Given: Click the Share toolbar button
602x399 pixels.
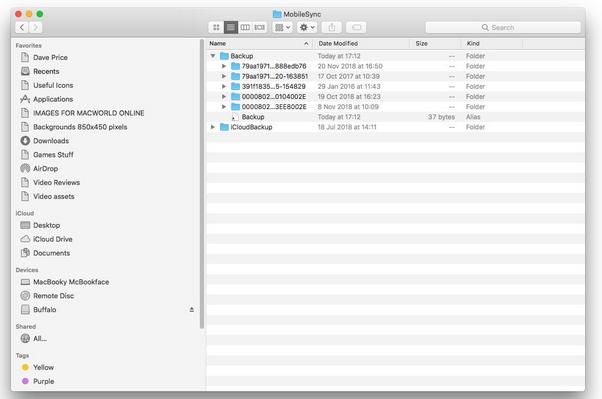Looking at the screenshot, I should (x=332, y=27).
